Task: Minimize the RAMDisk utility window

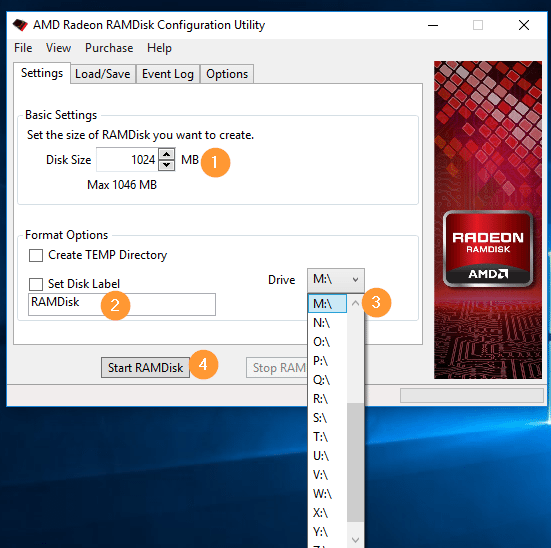Action: point(433,25)
